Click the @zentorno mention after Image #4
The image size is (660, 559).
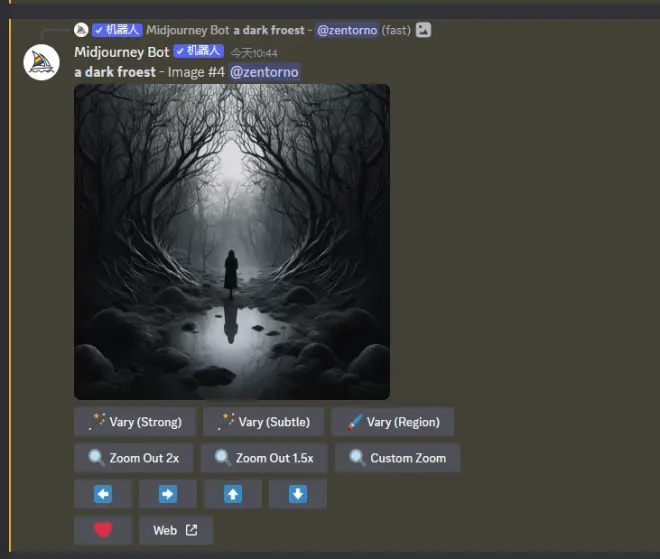[264, 72]
